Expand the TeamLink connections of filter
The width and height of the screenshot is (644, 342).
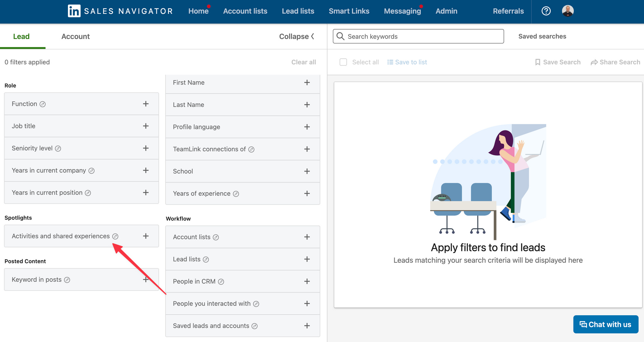click(x=307, y=149)
